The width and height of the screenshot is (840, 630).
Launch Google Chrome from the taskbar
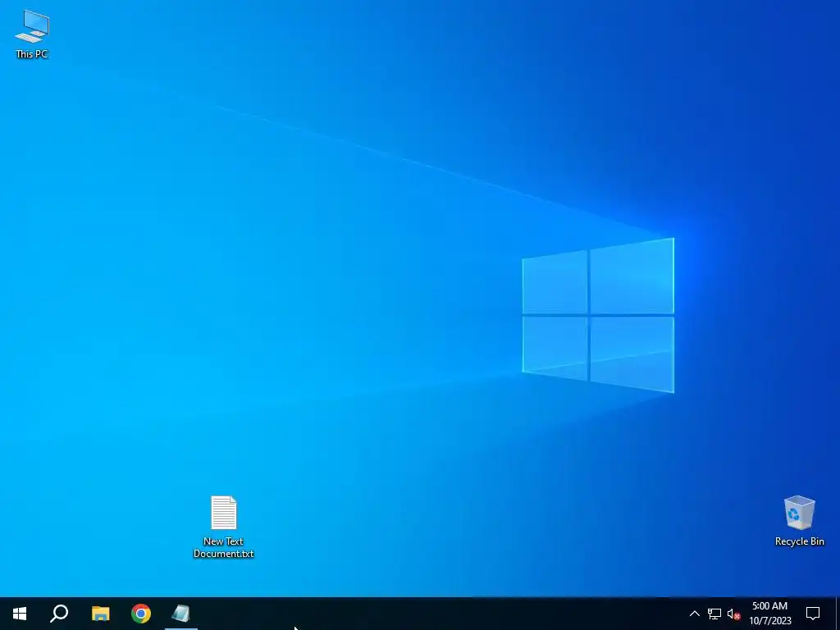(141, 614)
